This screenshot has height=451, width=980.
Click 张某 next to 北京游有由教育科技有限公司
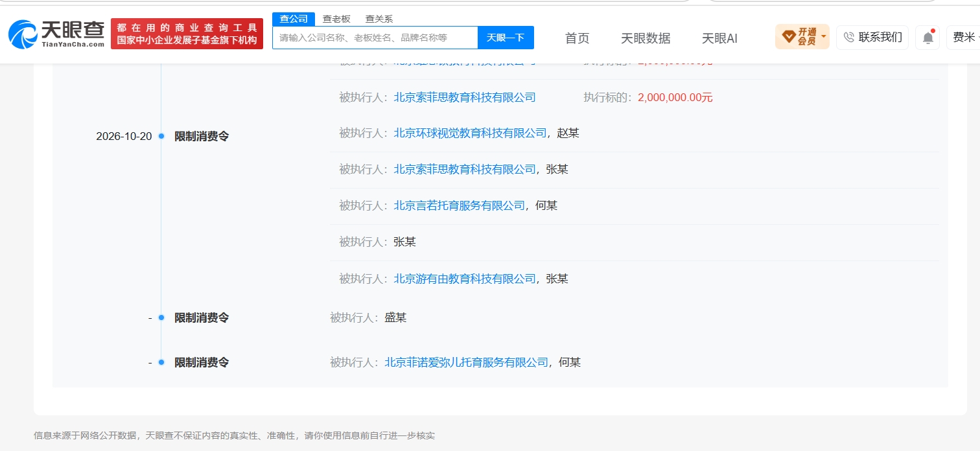click(557, 279)
